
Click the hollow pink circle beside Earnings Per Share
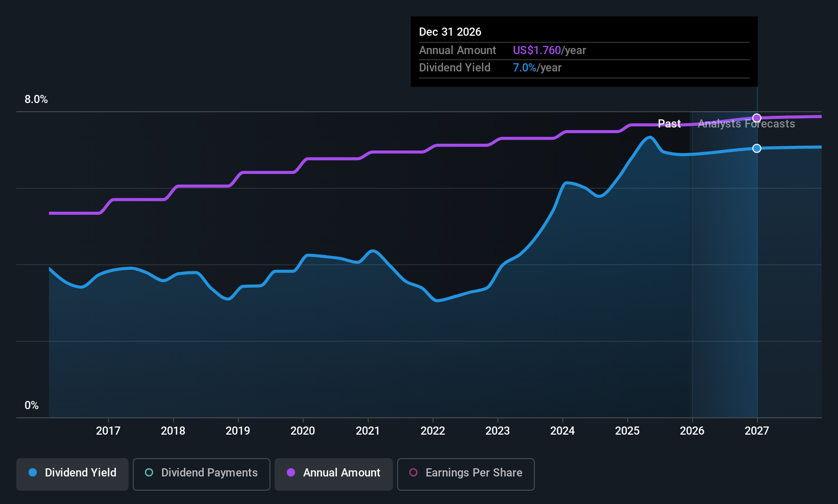[x=413, y=472]
